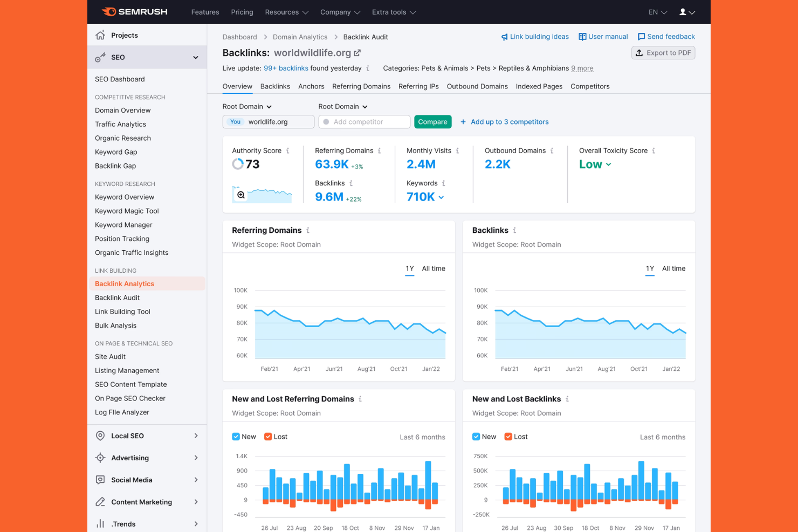Screen dimensions: 798x532
Task: Click the .Trends bar chart icon
Action: (x=100, y=523)
